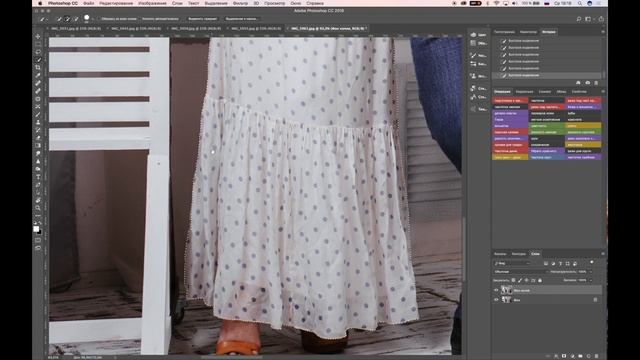Screen dimensions: 640x360
Task: Choose Add to selection mode
Action: tap(67, 19)
